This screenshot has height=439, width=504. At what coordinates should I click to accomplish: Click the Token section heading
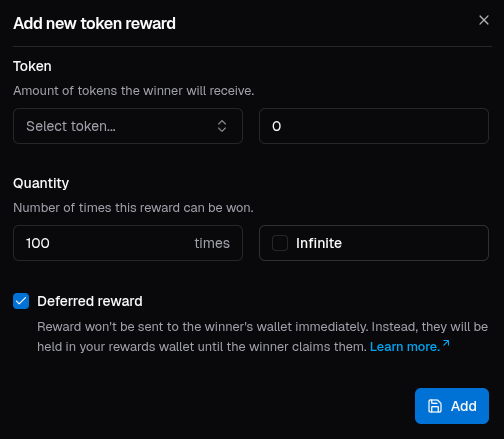[32, 66]
